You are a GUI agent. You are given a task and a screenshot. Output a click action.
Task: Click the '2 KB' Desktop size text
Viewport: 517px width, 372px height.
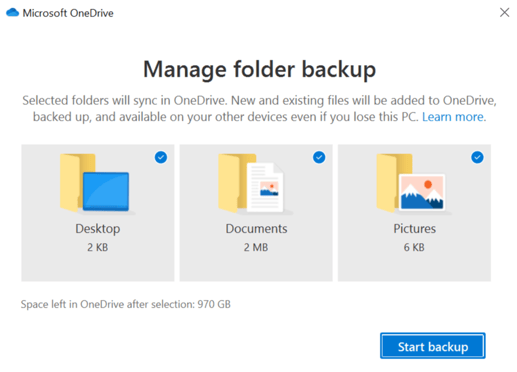[x=98, y=247]
